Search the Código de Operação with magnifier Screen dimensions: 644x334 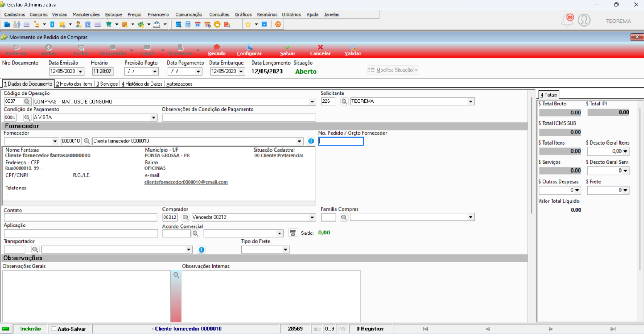[x=27, y=101]
